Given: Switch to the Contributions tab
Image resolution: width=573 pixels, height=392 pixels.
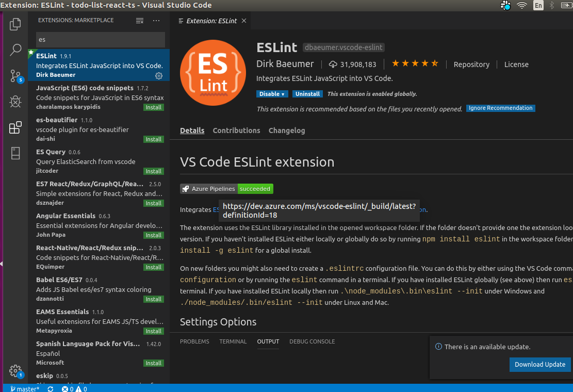Looking at the screenshot, I should (236, 130).
